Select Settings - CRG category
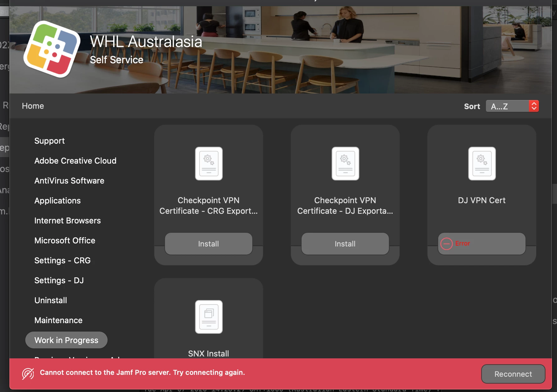Viewport: 557px width, 392px height. coord(62,261)
